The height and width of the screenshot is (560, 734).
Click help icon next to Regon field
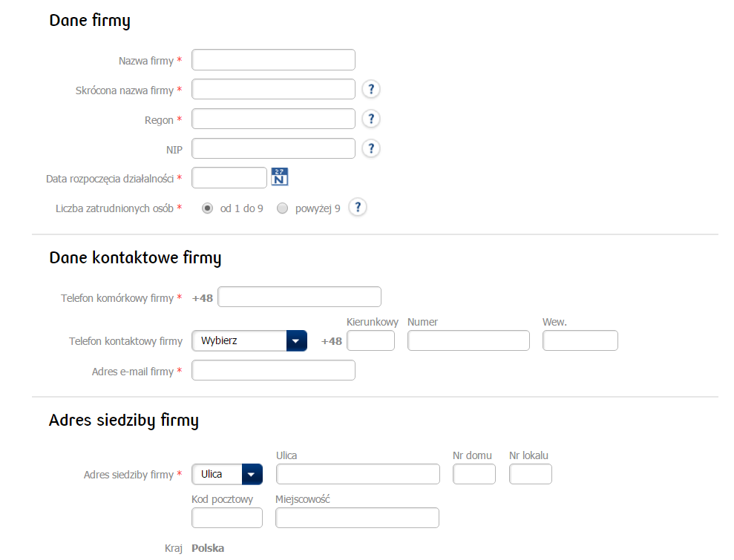(x=371, y=119)
